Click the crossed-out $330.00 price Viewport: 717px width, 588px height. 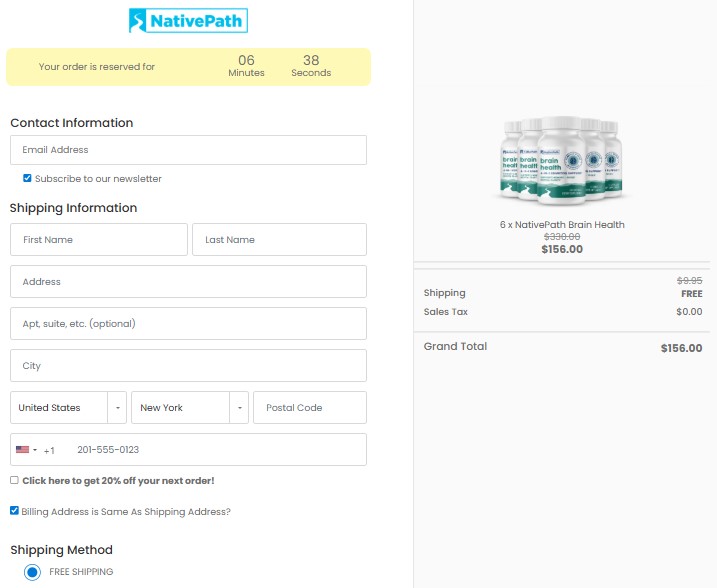(x=562, y=236)
